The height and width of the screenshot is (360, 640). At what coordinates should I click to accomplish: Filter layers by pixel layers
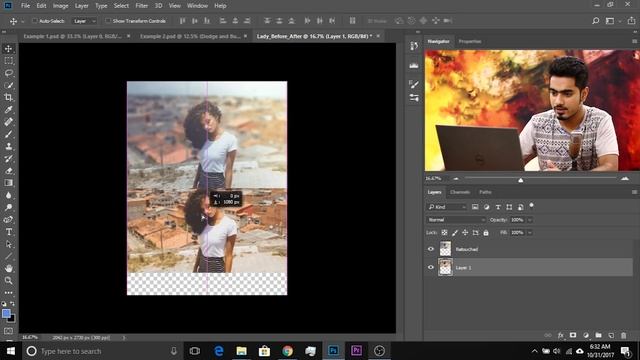(475, 207)
